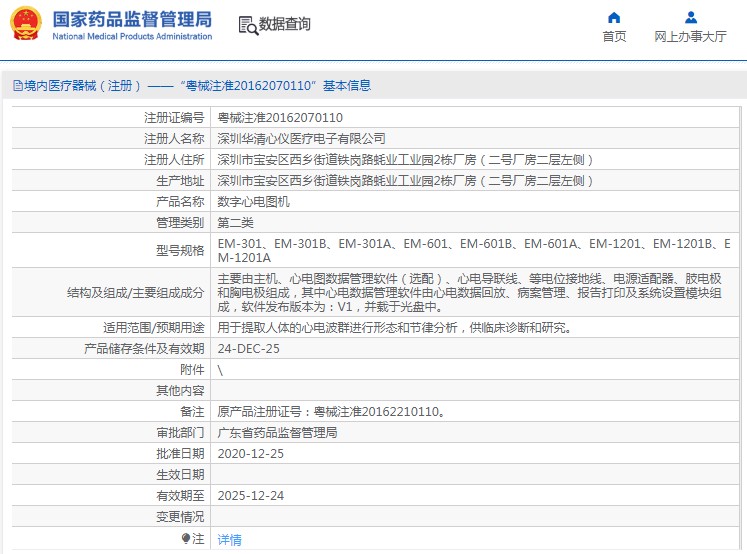The image size is (747, 554).
Task: Open the 详情 link in the 注 row
Action: [x=229, y=540]
